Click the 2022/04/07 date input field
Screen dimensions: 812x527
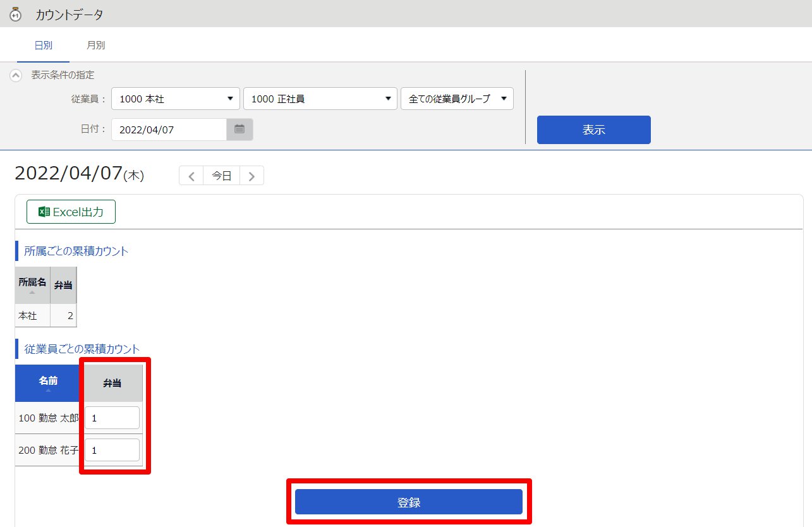coord(169,130)
